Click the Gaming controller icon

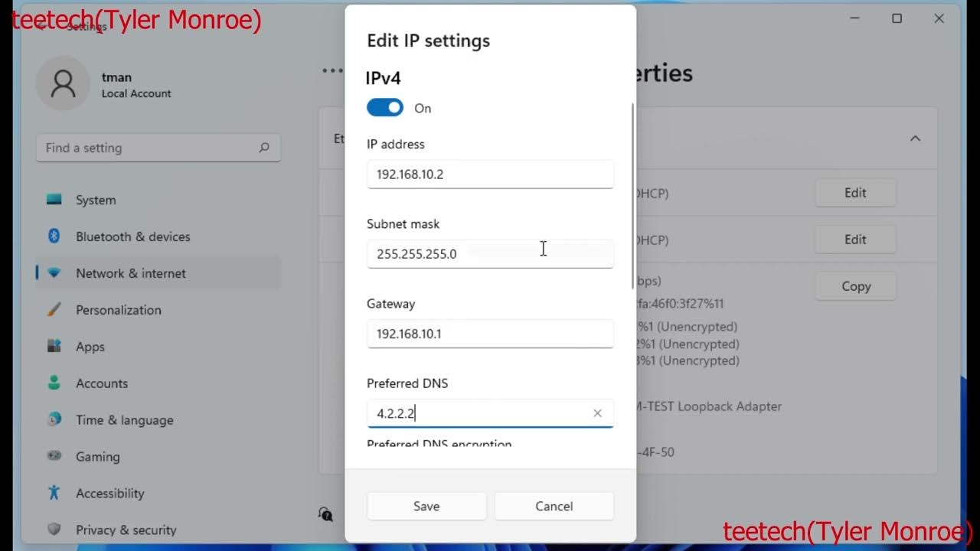tap(54, 455)
